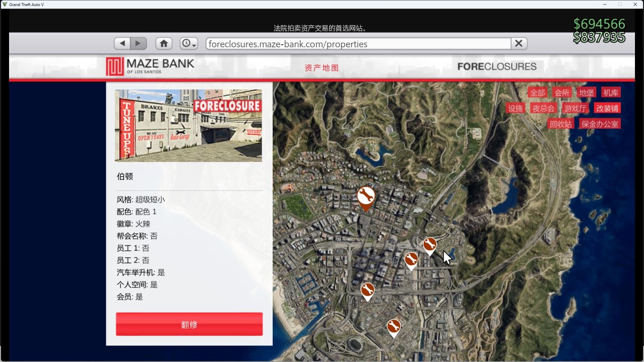Screen dimensions: 644x362
Task: Click the 员工 2: 否 row
Action: pos(133,260)
